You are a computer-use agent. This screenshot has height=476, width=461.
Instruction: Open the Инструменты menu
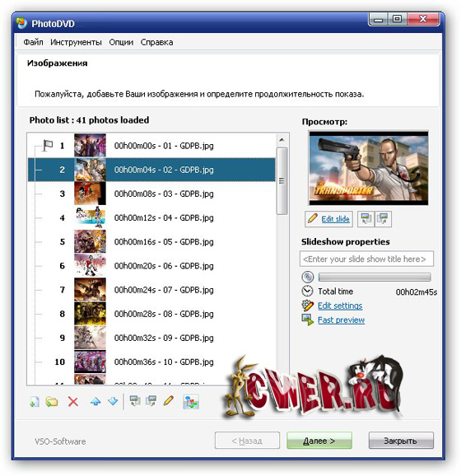[x=76, y=42]
